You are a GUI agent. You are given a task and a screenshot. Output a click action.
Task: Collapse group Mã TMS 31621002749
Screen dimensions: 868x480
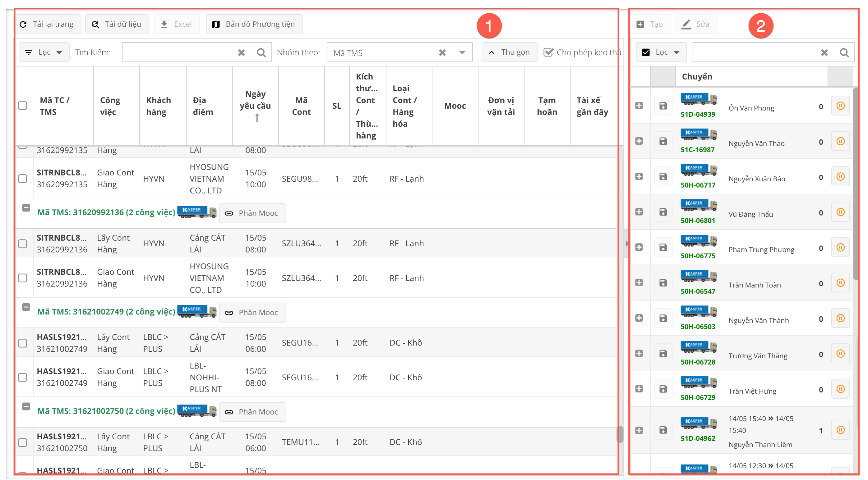point(26,307)
